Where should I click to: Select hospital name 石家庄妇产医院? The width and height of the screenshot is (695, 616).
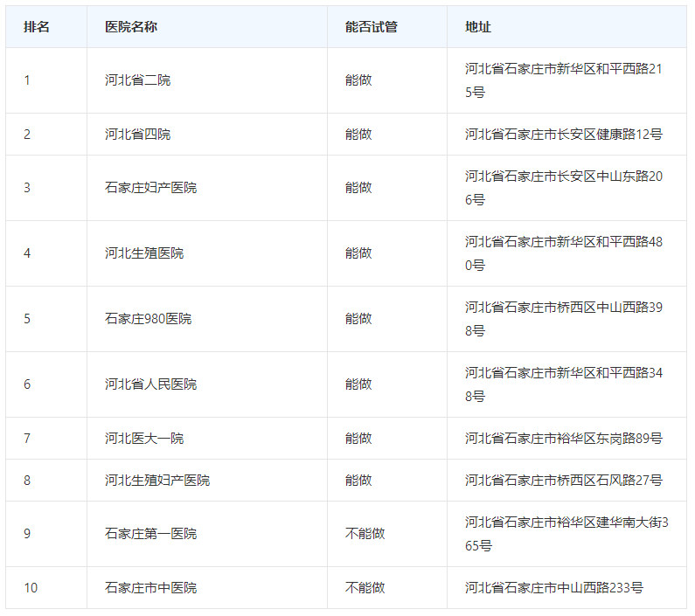(x=150, y=188)
